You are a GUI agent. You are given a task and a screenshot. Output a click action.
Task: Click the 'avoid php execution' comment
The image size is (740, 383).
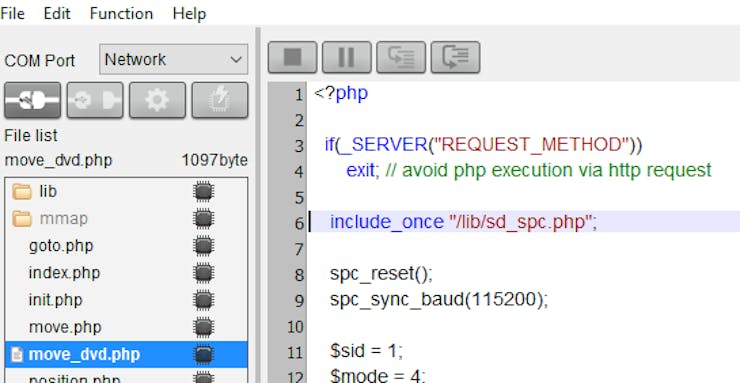[x=548, y=170]
